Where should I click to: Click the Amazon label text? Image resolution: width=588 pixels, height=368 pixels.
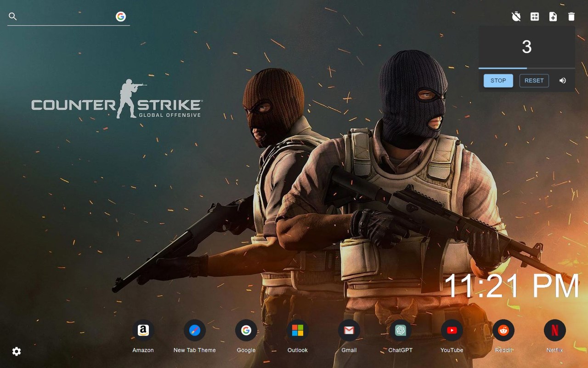tap(143, 350)
